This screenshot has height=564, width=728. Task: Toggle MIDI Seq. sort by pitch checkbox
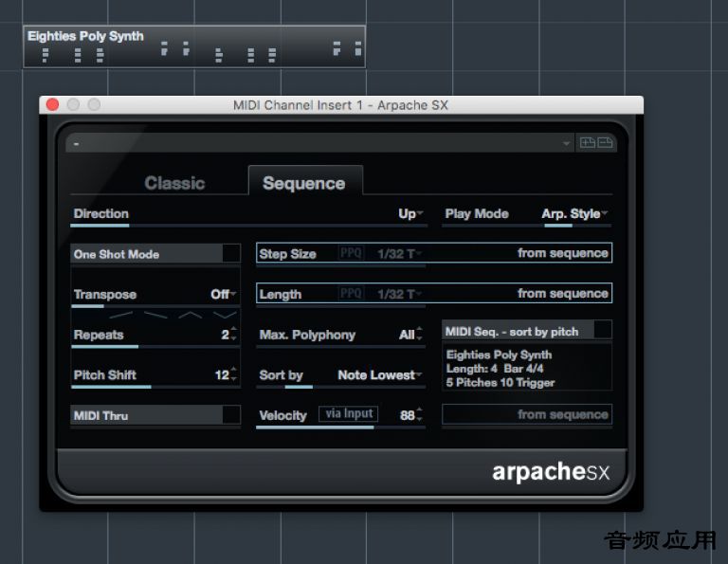(603, 330)
